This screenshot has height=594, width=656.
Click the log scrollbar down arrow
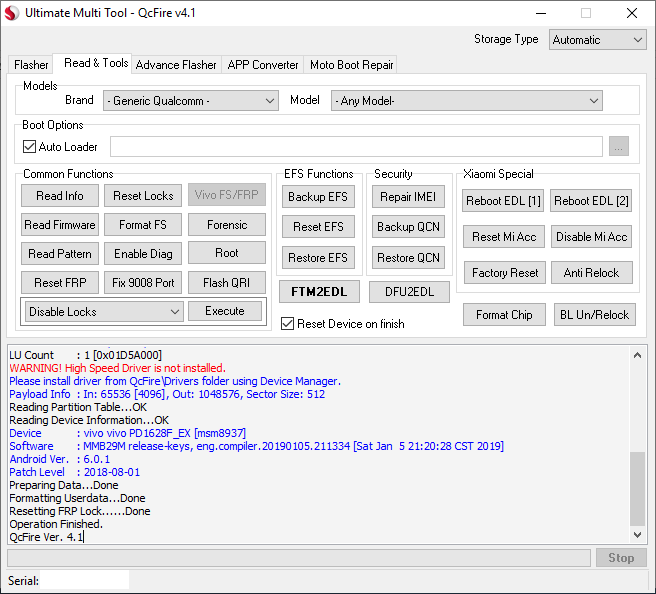(638, 535)
